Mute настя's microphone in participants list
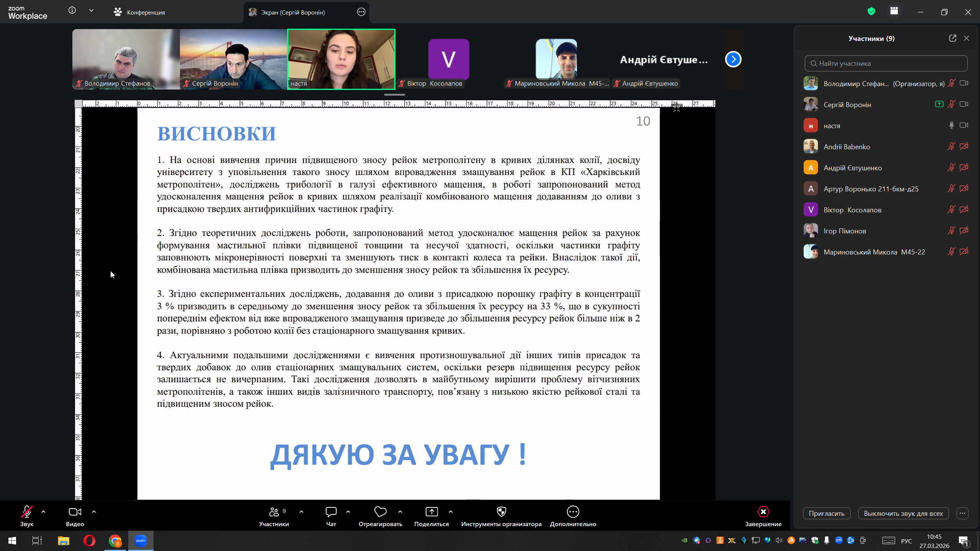The height and width of the screenshot is (551, 980). (x=951, y=126)
